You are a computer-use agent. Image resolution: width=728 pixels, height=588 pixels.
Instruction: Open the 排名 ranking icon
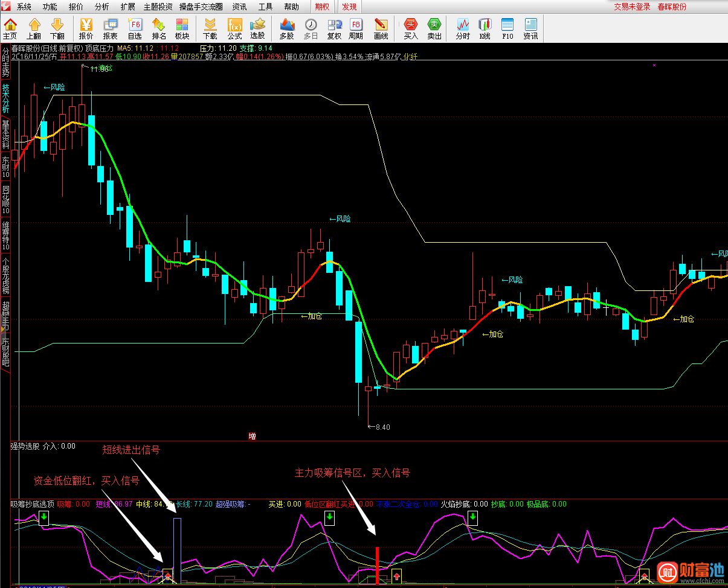click(159, 28)
